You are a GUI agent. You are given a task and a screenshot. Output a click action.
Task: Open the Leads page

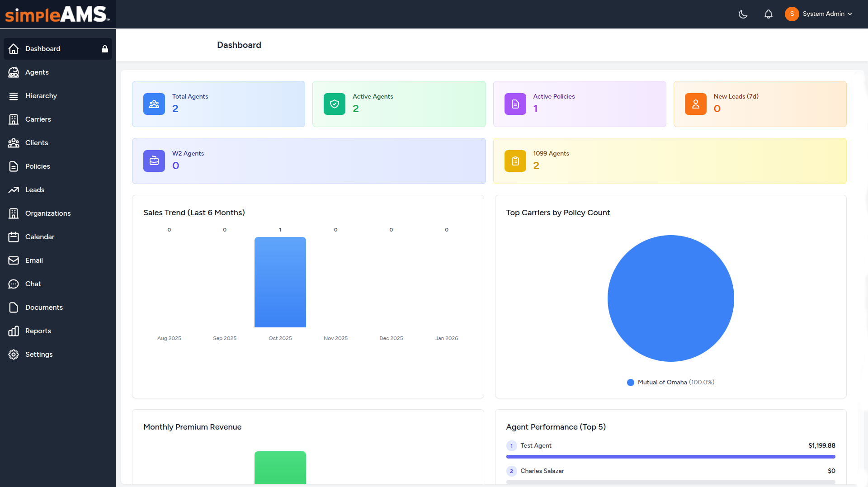coord(35,189)
